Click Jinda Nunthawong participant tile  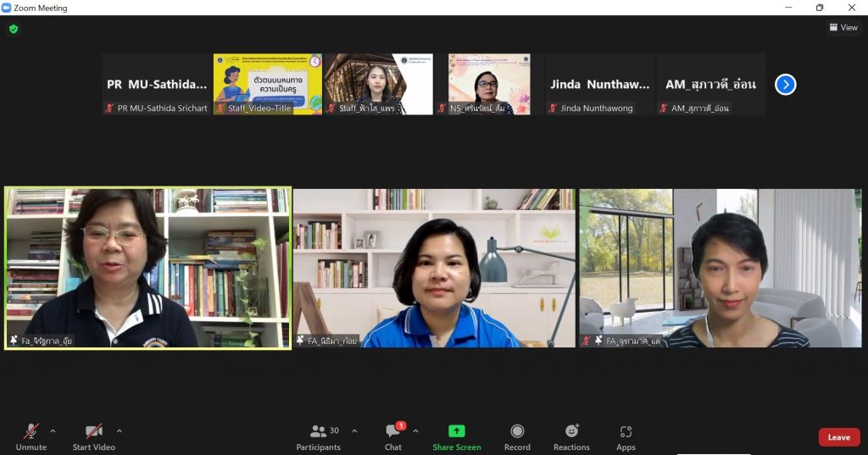click(x=600, y=84)
